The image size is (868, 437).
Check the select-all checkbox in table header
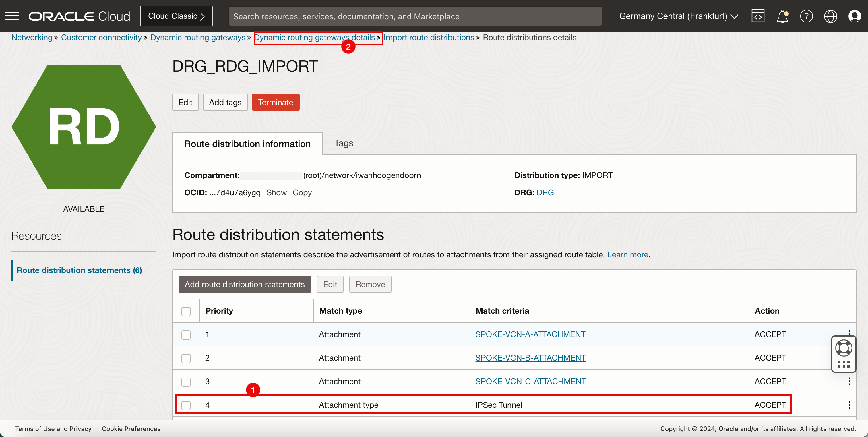pos(186,311)
